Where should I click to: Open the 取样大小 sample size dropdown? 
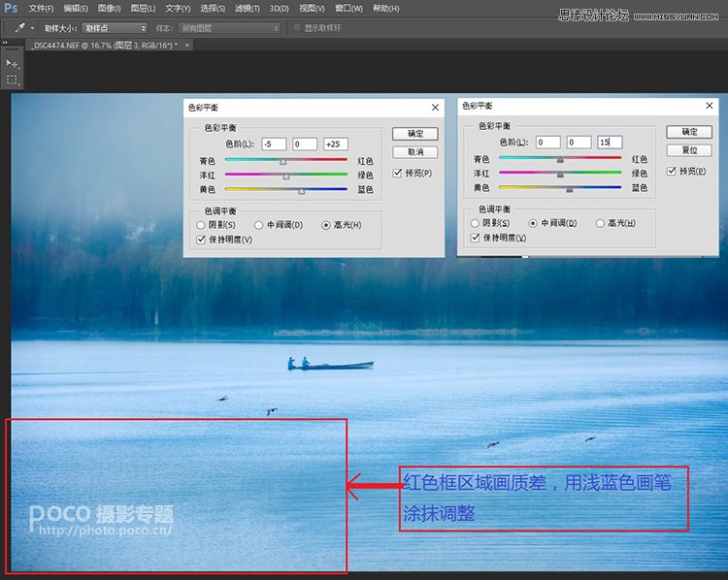pyautogui.click(x=115, y=28)
